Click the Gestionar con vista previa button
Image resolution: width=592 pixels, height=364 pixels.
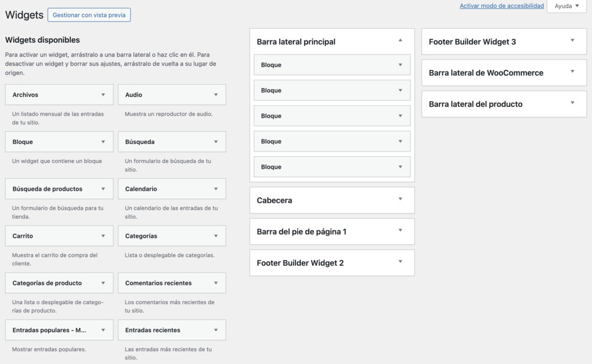pyautogui.click(x=88, y=14)
